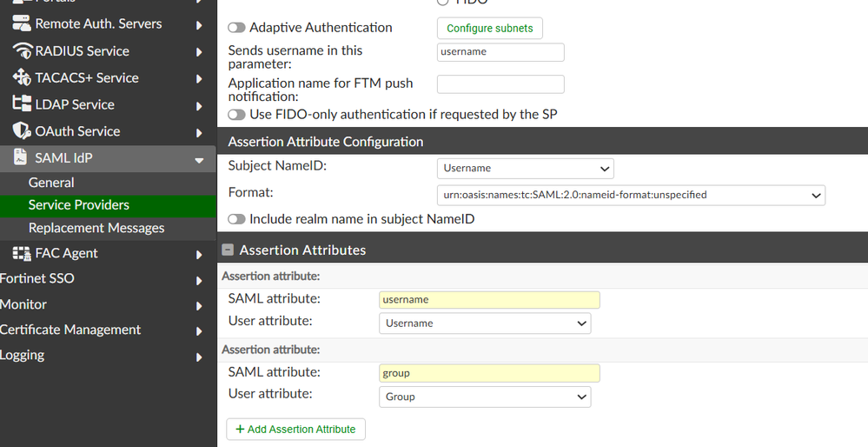868x447 pixels.
Task: Click the Add Assertion Attribute button
Action: tap(296, 430)
